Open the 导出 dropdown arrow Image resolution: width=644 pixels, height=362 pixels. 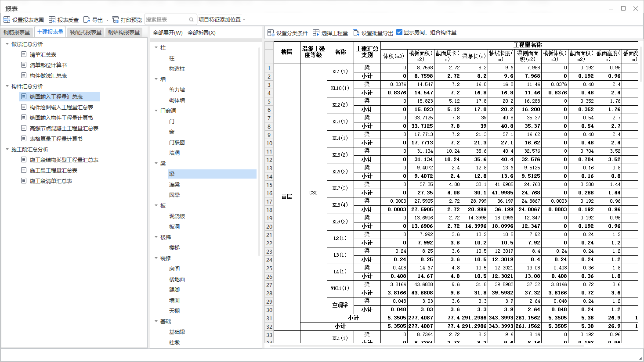pyautogui.click(x=107, y=20)
